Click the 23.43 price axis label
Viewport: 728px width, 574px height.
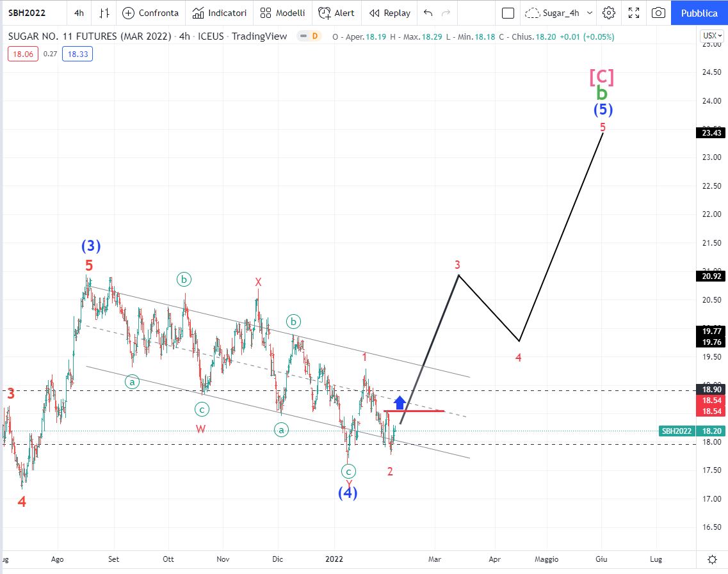(711, 133)
